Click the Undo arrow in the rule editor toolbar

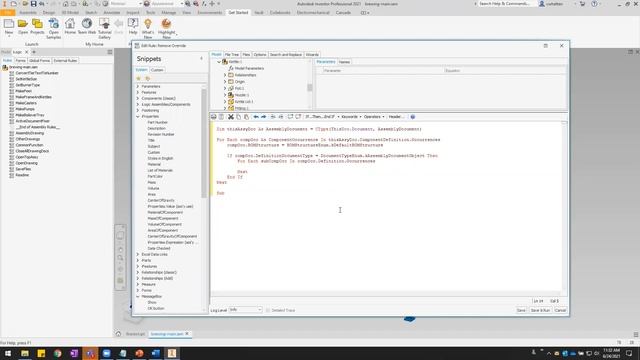coord(256,117)
